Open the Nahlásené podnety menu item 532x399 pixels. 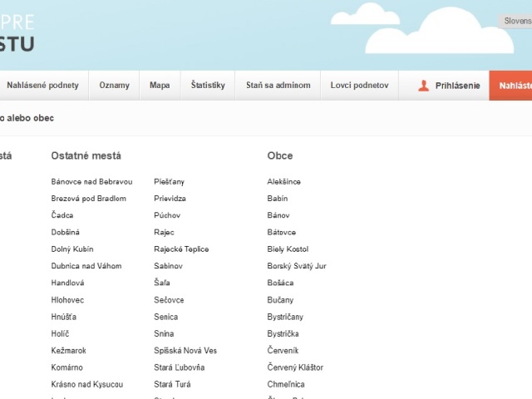[42, 85]
